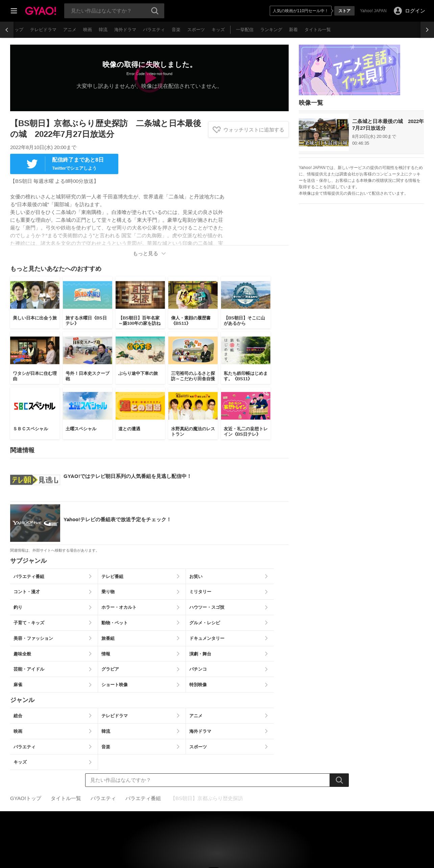Click the bottom search input field
The image size is (434, 868).
(208, 780)
